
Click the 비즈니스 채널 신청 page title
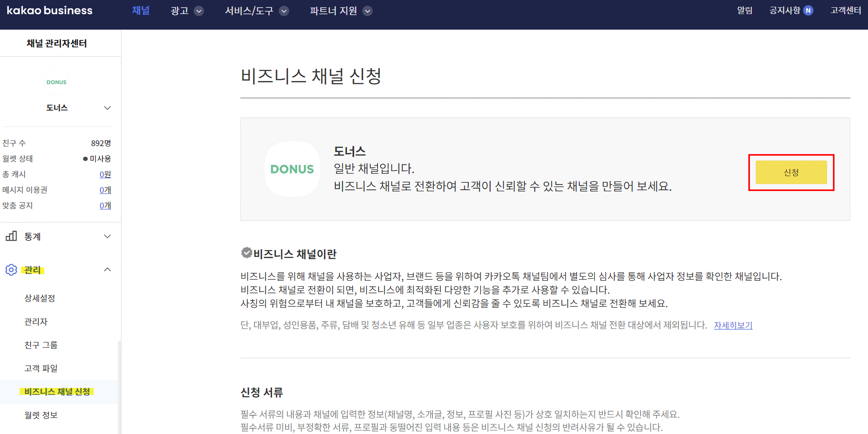click(311, 76)
